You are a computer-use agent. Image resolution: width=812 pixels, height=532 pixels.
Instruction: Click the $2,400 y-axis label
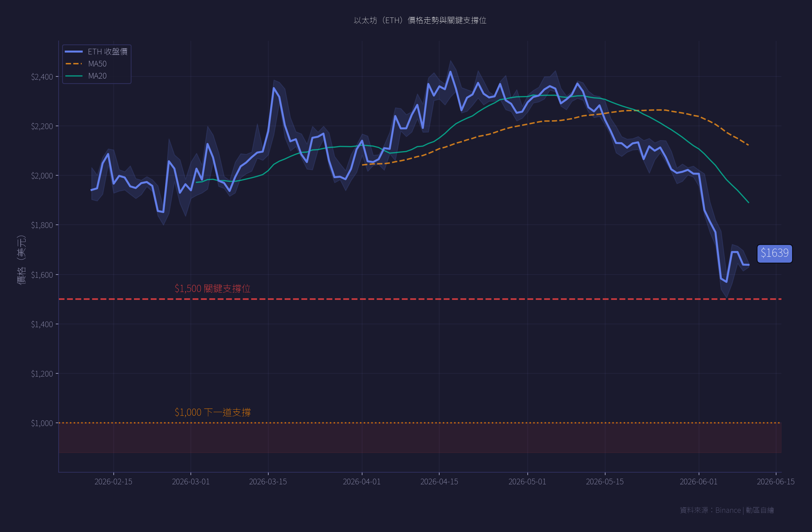click(x=42, y=77)
